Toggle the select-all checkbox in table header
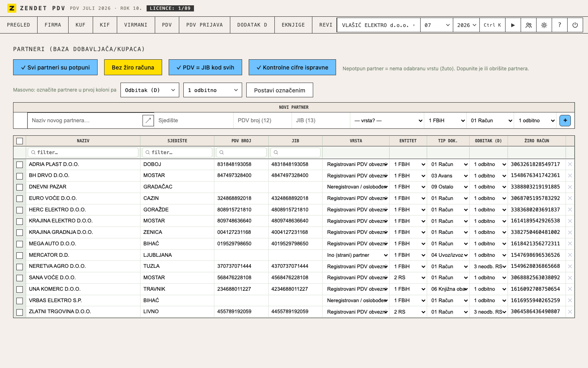 [20, 141]
